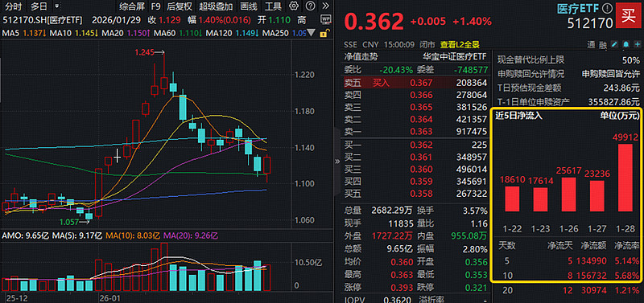Click the 买三 price 0.360
Image resolution: width=644 pixels, height=303 pixels.
pyautogui.click(x=421, y=170)
